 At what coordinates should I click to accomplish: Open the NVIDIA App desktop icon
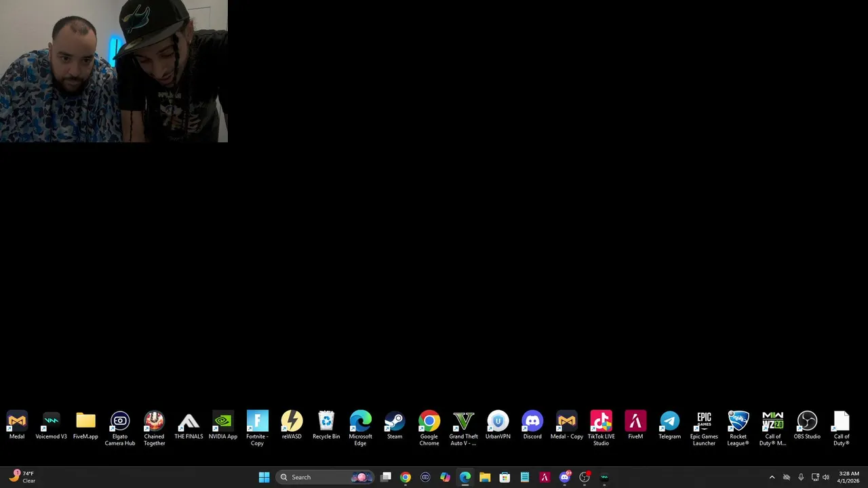point(223,426)
